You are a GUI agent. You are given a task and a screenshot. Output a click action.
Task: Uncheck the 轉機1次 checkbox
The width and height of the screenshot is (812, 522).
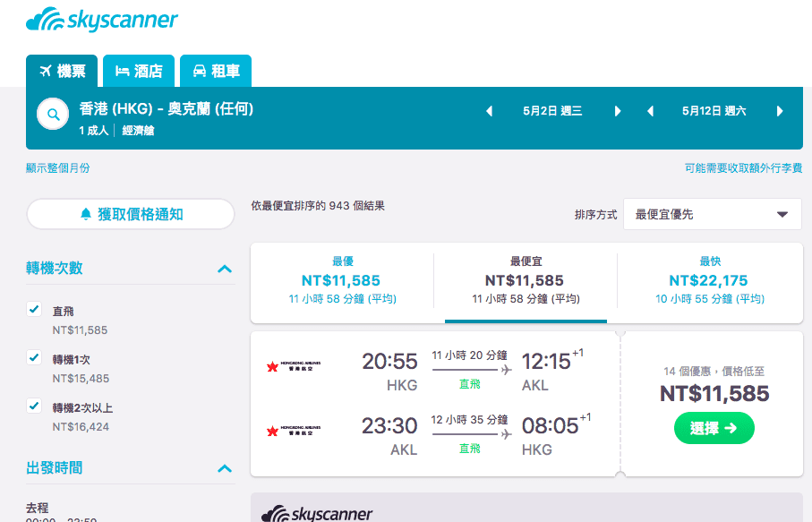pyautogui.click(x=34, y=357)
